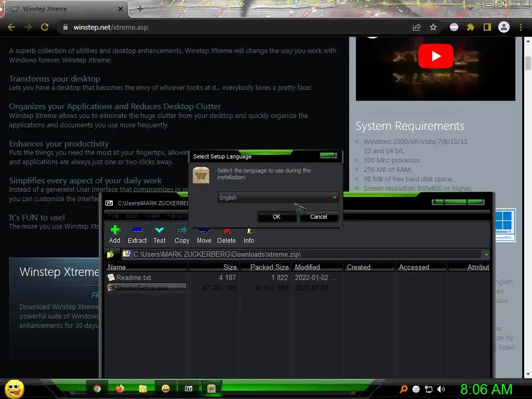
Task: Sort 7-Zip list by Packed Size column
Action: point(265,267)
